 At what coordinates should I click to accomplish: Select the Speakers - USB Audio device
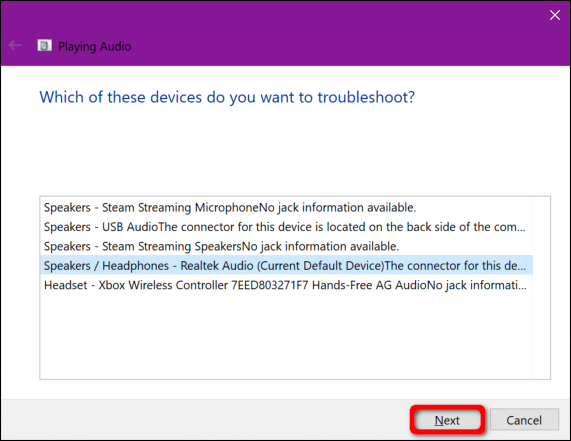(x=286, y=227)
